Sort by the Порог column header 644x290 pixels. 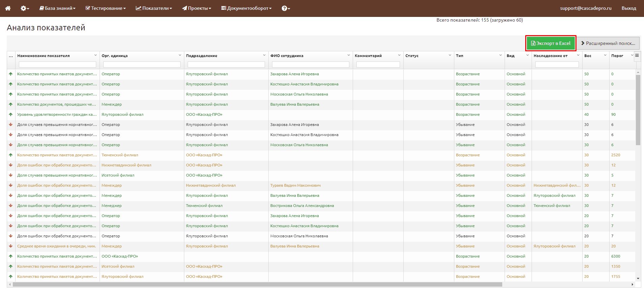point(617,56)
